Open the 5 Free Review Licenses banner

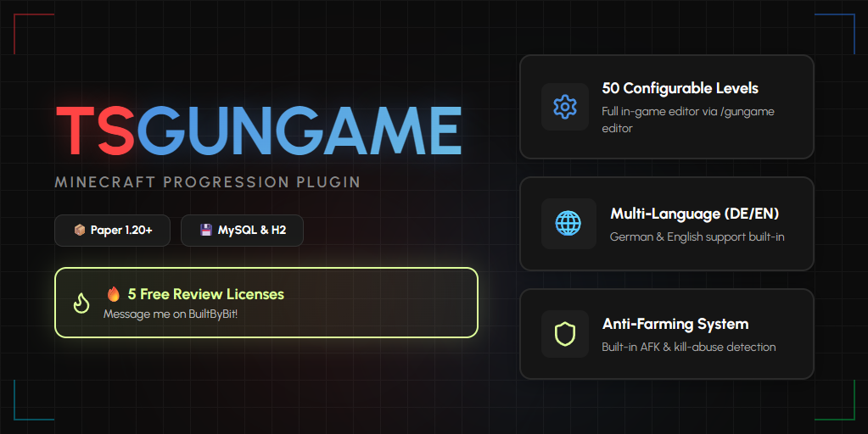tap(266, 303)
